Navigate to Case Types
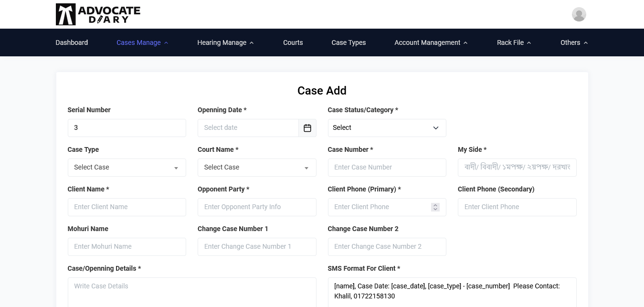The width and height of the screenshot is (644, 307). tap(348, 42)
